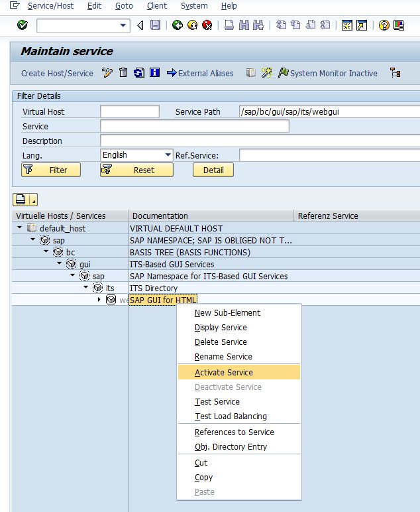Click the host icon beside magic wand

251,72
